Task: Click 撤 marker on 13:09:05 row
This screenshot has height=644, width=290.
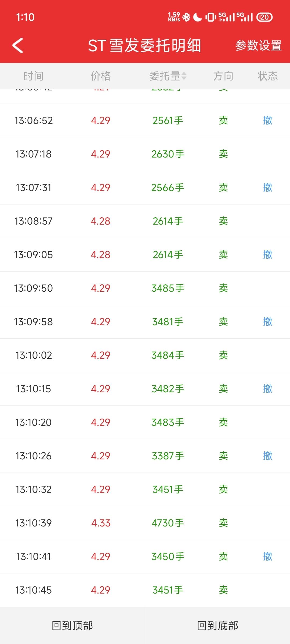Action: [x=268, y=254]
